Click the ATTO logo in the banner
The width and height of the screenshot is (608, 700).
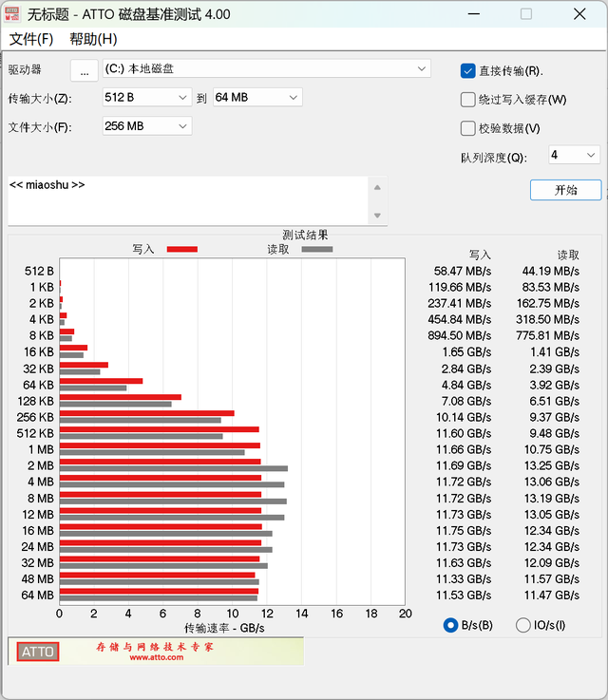click(37, 652)
